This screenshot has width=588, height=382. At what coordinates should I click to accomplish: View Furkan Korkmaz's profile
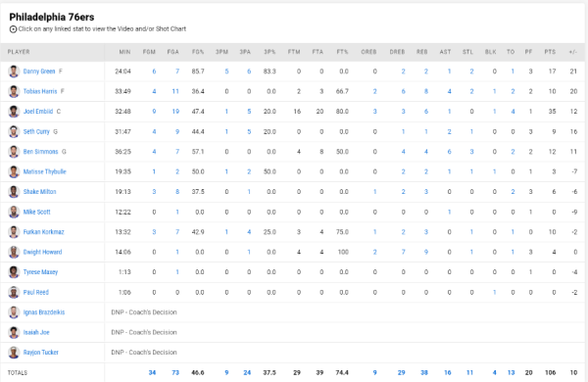[x=43, y=232]
